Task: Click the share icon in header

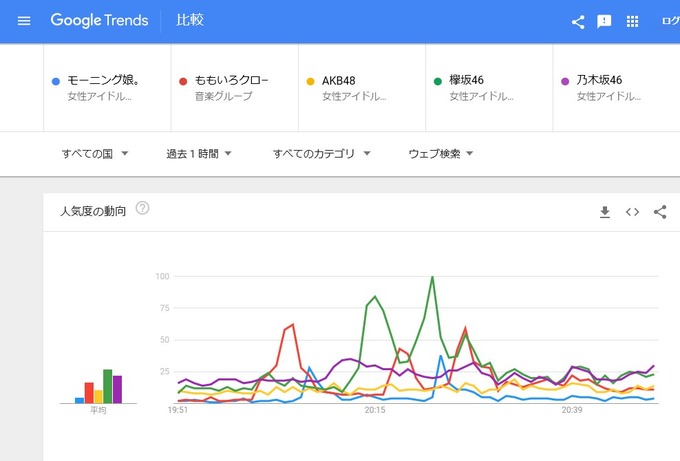Action: tap(577, 21)
